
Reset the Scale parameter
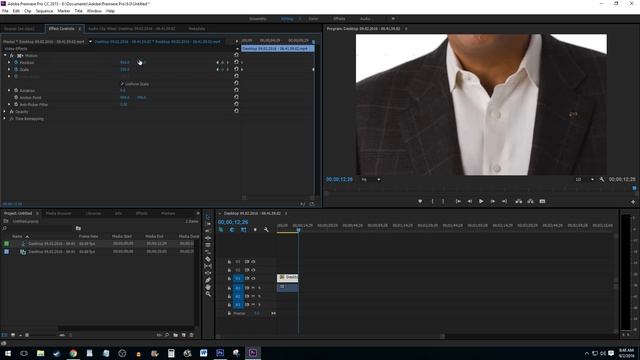(236, 69)
